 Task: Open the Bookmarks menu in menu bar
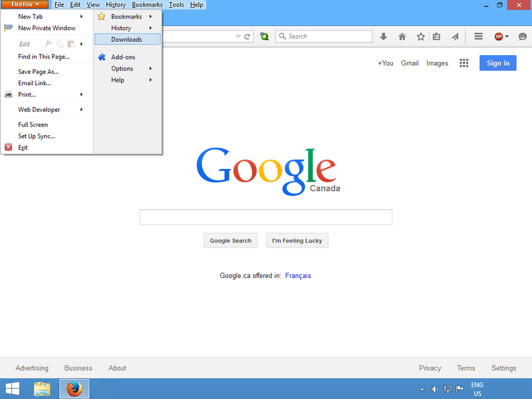(147, 5)
